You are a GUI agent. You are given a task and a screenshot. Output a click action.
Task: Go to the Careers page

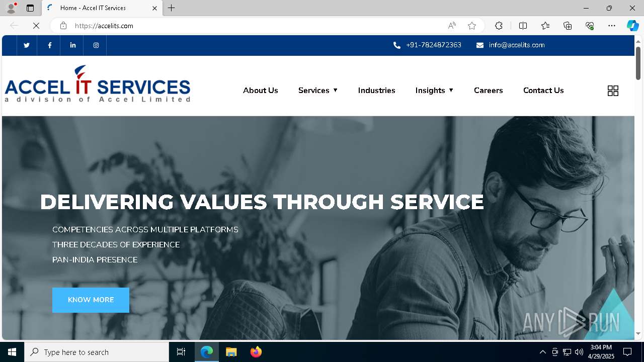pyautogui.click(x=489, y=90)
